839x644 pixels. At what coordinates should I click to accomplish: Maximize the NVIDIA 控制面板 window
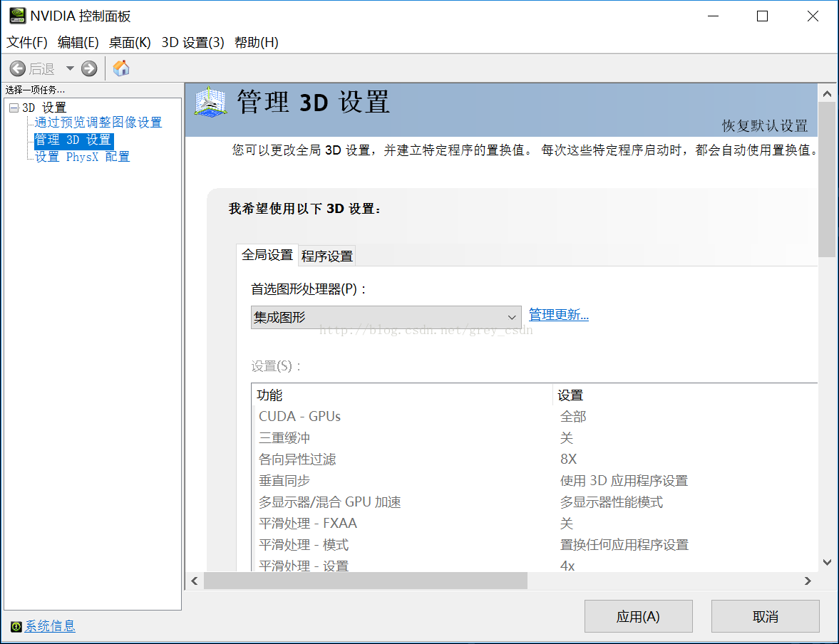pos(763,16)
